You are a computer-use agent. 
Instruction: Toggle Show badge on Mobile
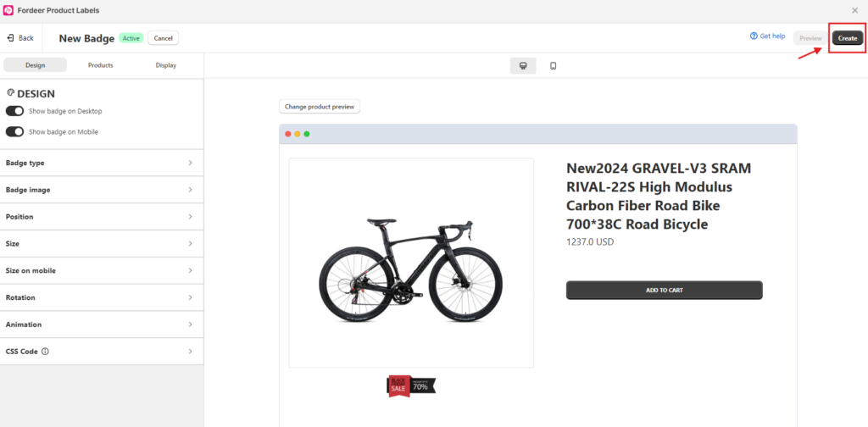coord(14,131)
